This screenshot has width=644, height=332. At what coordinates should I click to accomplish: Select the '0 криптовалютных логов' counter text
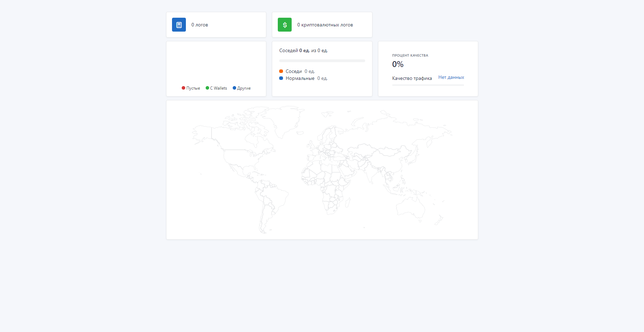pyautogui.click(x=325, y=25)
